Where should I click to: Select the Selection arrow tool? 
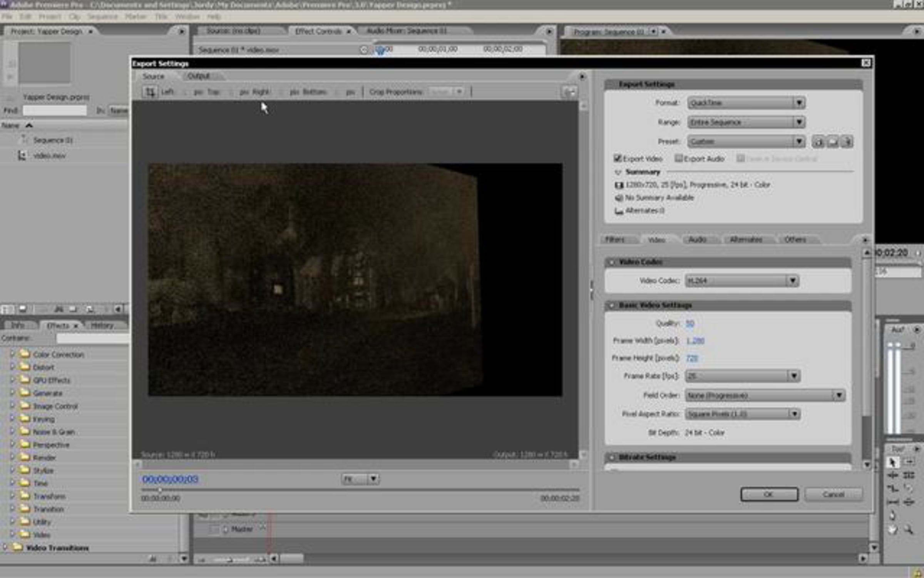892,462
